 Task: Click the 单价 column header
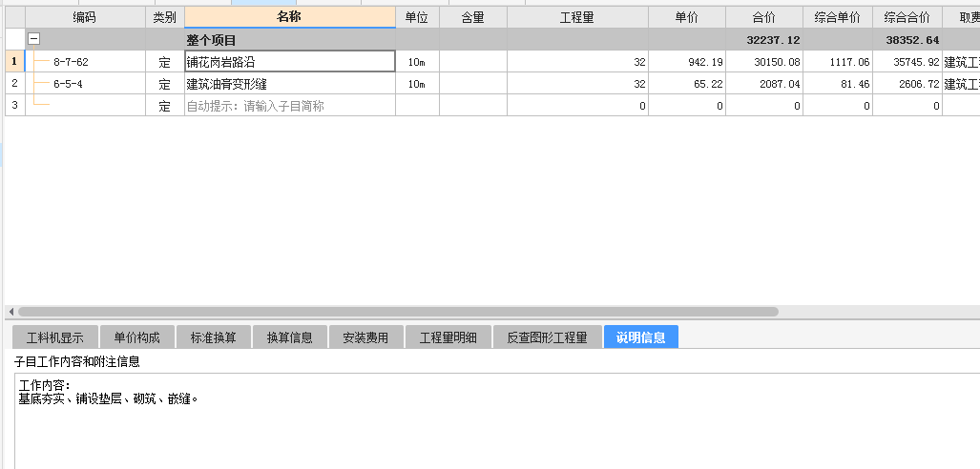click(x=687, y=17)
